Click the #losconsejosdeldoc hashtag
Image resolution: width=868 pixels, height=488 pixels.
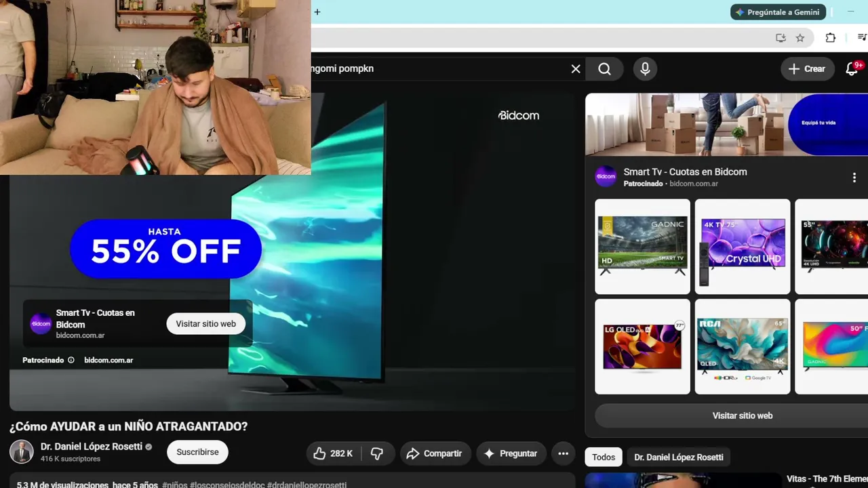pos(227,485)
